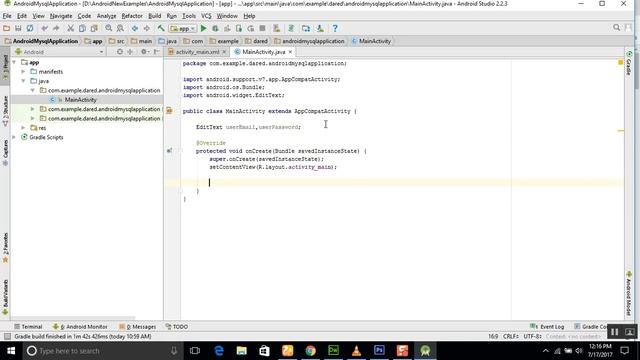
Task: Click the Windows Start button
Action: pos(11,351)
